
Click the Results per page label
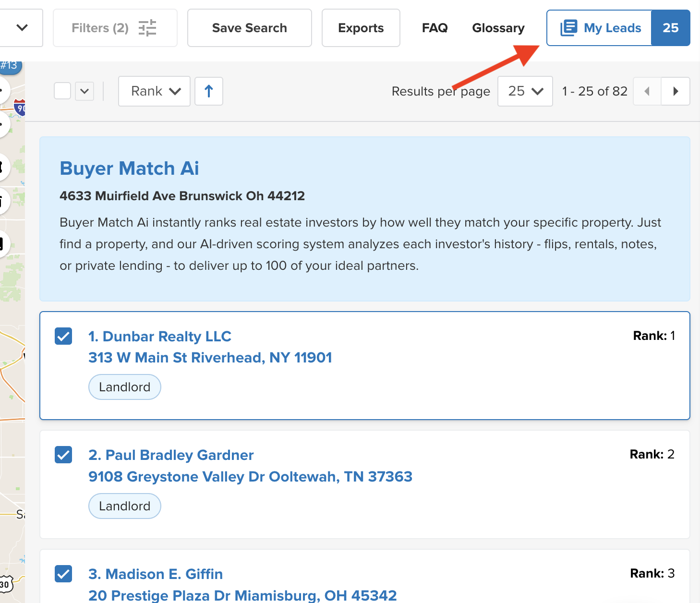click(441, 91)
